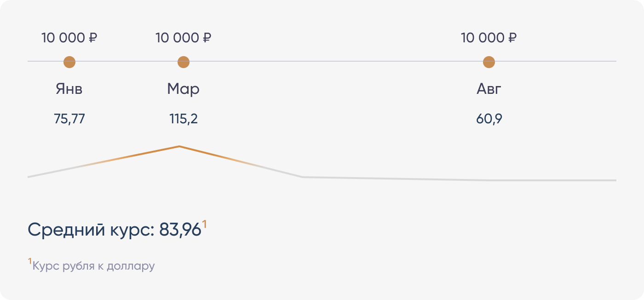Viewport: 644px width, 300px height.
Task: Select the timeline dot above Мар
Action: [x=184, y=62]
